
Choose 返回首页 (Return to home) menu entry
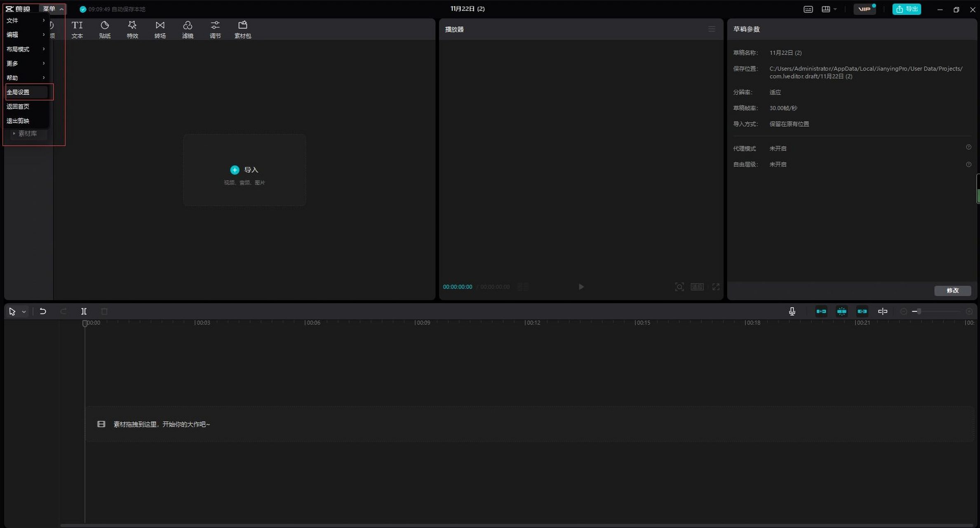coord(26,106)
